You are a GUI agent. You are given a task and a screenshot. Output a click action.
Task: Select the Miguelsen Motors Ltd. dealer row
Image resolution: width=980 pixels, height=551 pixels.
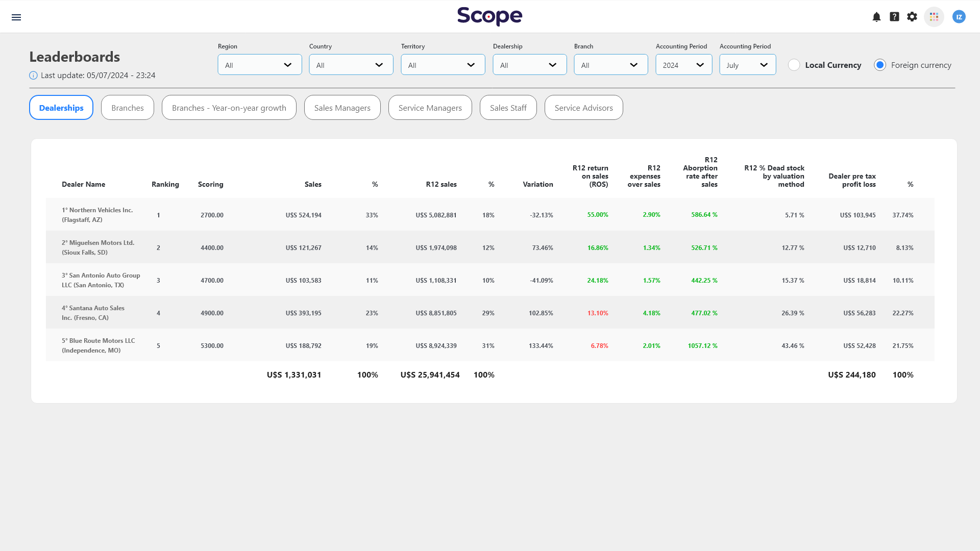(x=490, y=247)
